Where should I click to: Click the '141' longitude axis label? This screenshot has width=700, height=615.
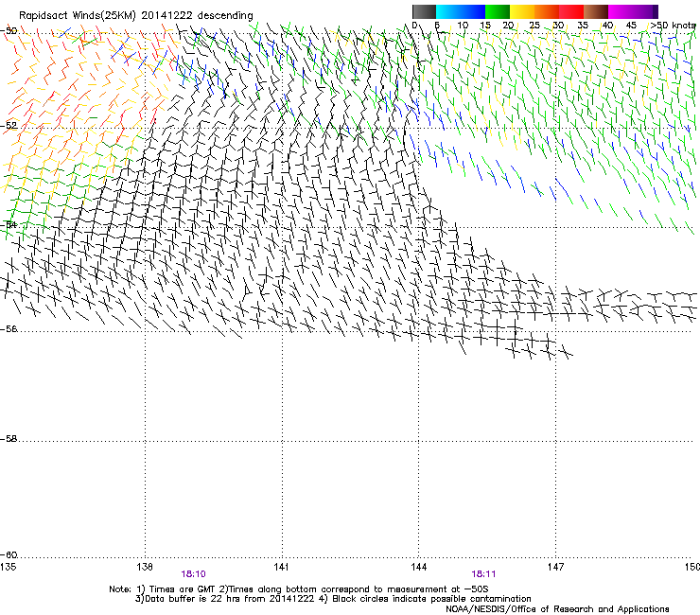281,567
